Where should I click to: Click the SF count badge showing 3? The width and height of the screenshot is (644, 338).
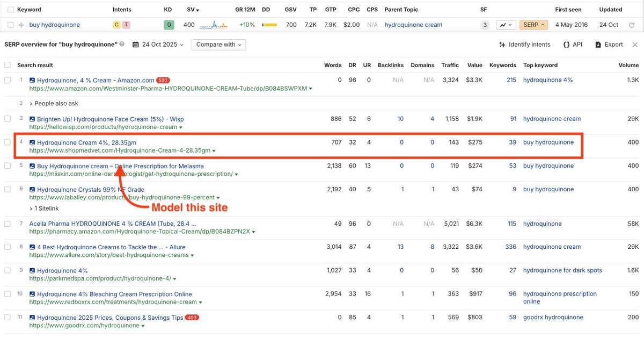tap(485, 25)
